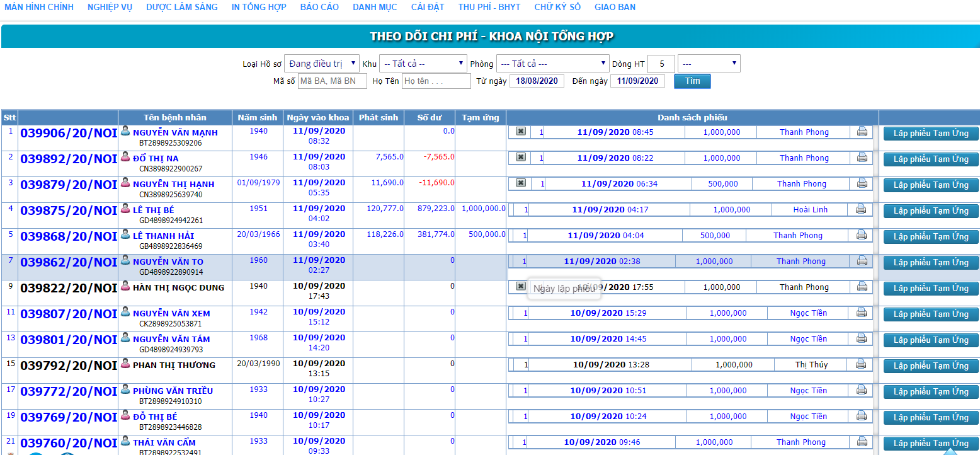Image resolution: width=980 pixels, height=455 pixels.
Task: Open the DƯỢC LÂM SÀNG menu
Action: [182, 7]
